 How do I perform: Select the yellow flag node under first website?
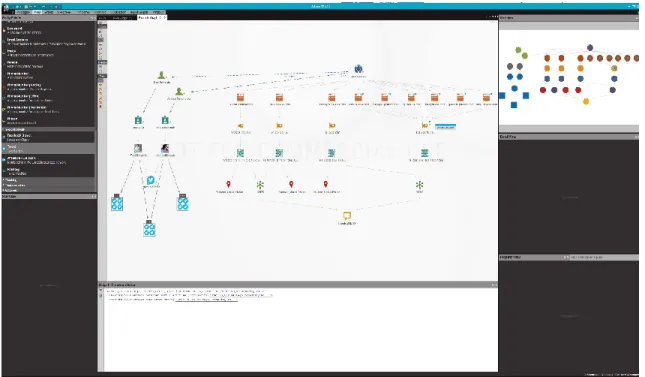tap(240, 126)
